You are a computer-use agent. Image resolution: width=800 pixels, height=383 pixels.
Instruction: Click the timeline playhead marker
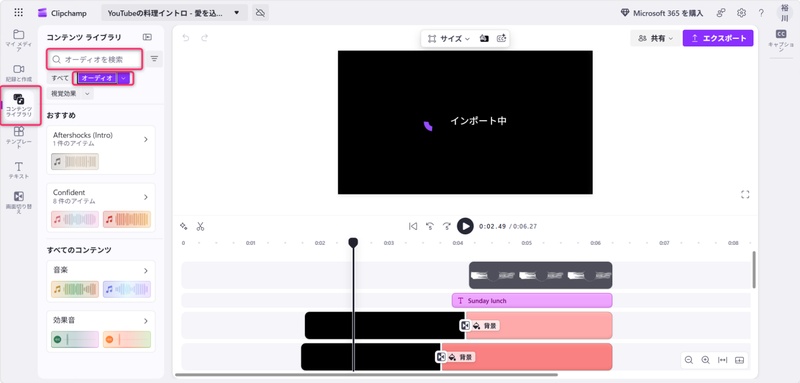pyautogui.click(x=353, y=243)
